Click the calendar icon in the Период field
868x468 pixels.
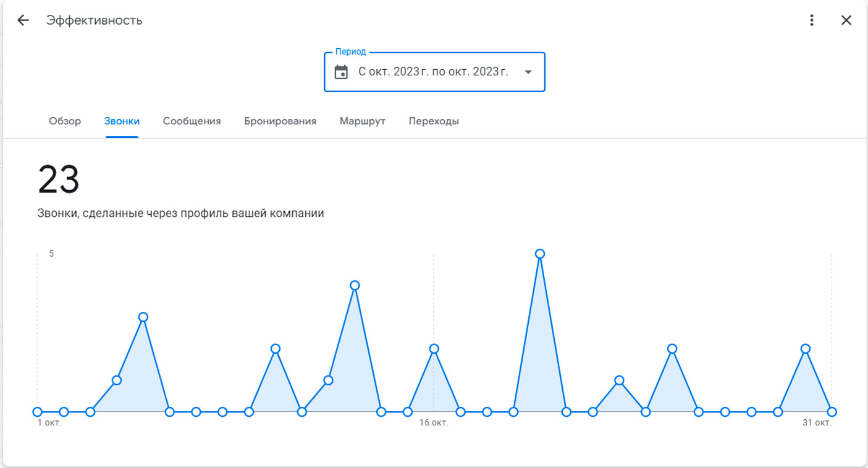coord(341,72)
